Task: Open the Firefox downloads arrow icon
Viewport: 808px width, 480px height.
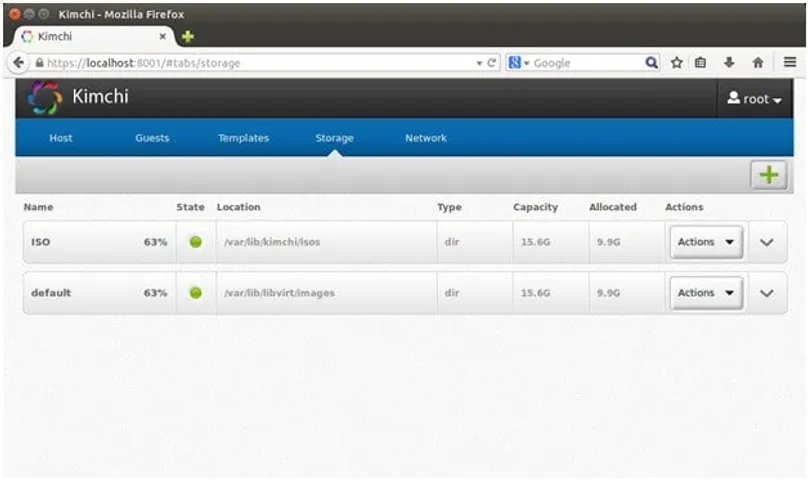Action: tap(731, 62)
